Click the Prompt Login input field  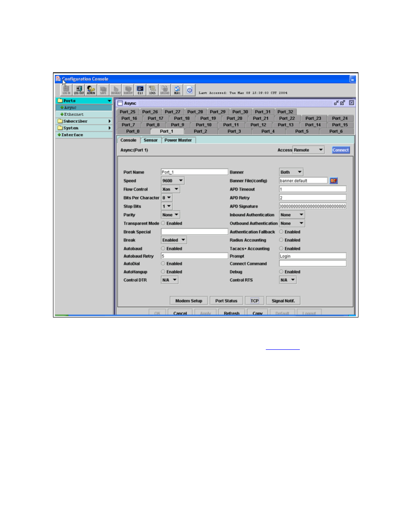point(313,256)
